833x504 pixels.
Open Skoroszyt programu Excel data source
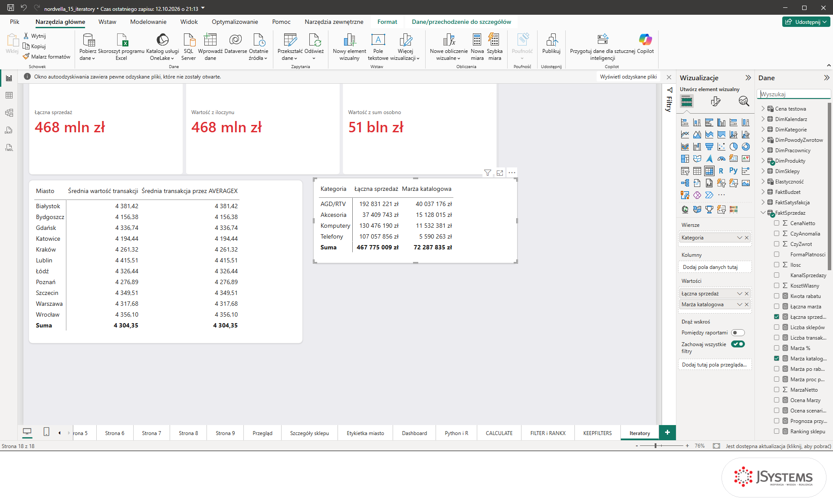point(121,46)
